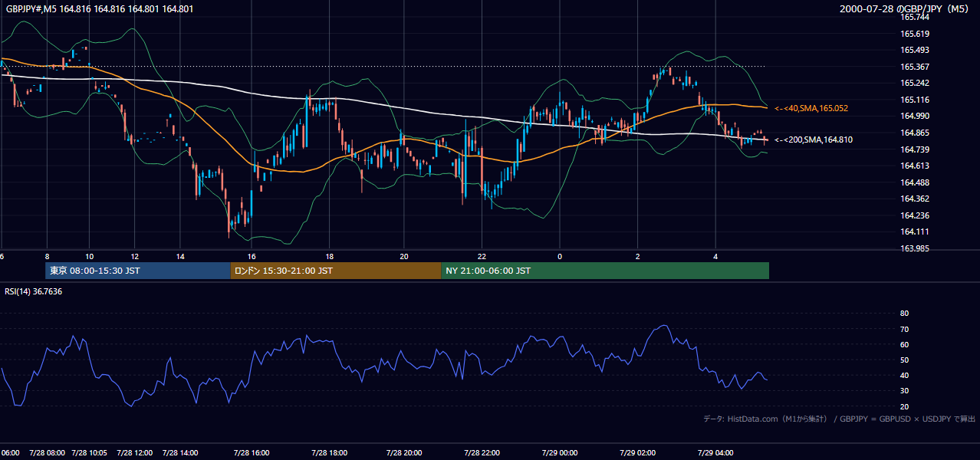Viewport: 980px width, 460px height.
Task: Click price axis label 164.613
Action: (x=914, y=166)
